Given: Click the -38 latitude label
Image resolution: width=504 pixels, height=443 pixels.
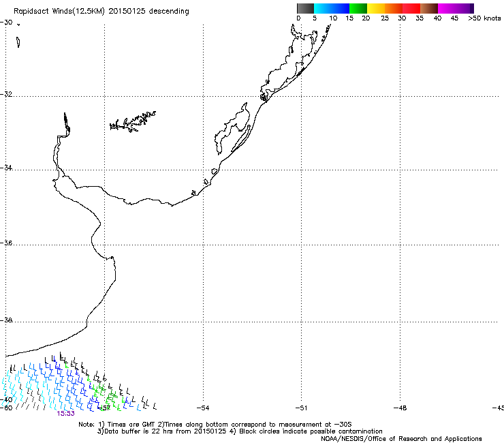Looking at the screenshot, I should (6, 320).
